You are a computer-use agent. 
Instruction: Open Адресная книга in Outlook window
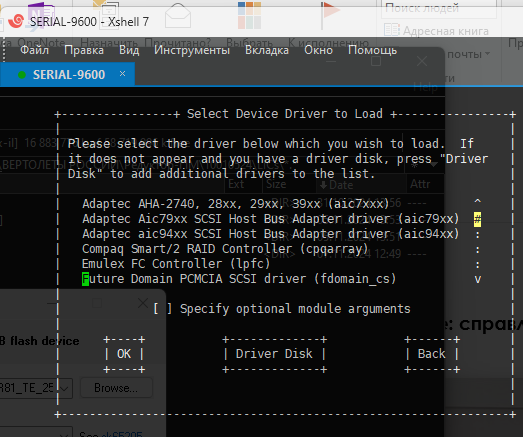click(x=436, y=31)
